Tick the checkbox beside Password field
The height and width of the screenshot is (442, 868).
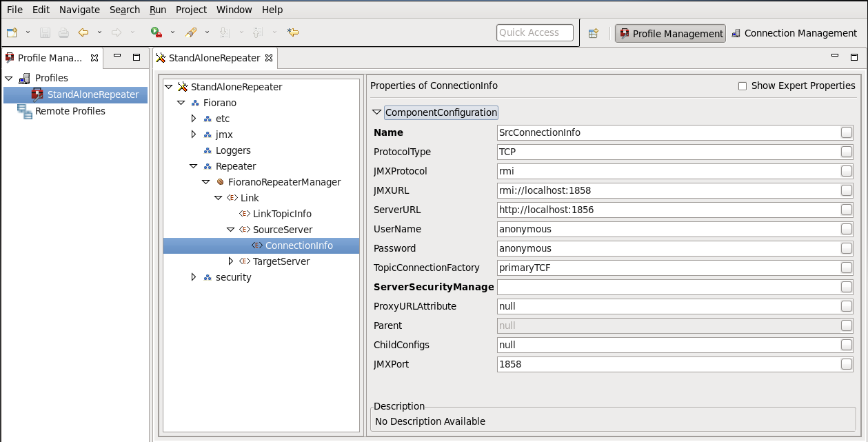point(846,248)
